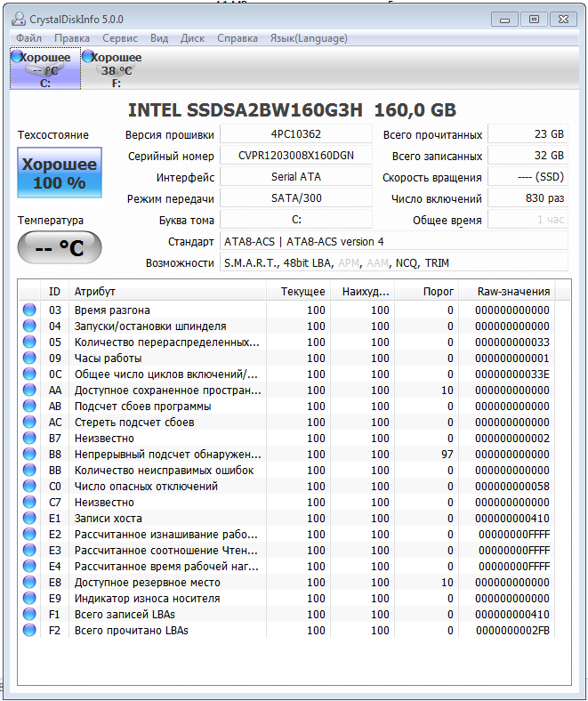Screen dimensions: 588x701
Task: Select the Всего прочитано LBAs row
Action: click(x=288, y=631)
